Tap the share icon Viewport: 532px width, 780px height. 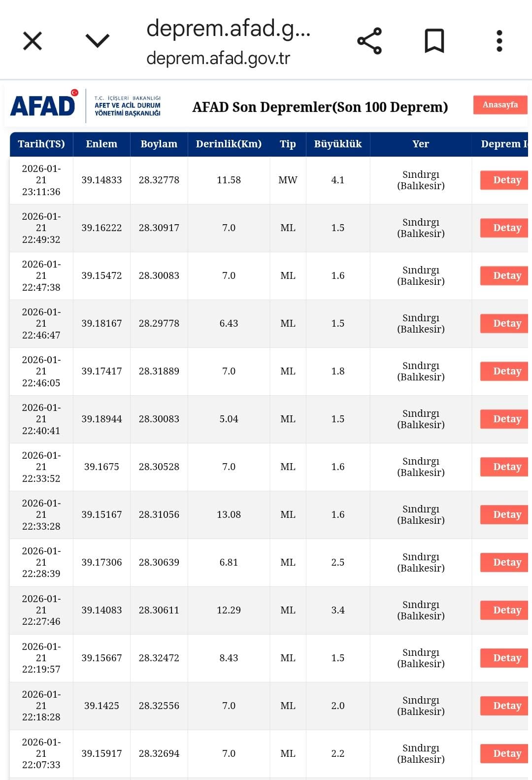(369, 41)
